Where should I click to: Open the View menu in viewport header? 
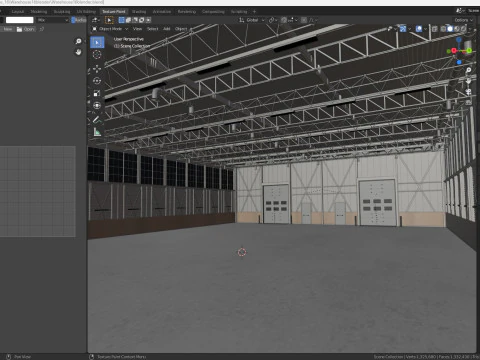pyautogui.click(x=137, y=29)
